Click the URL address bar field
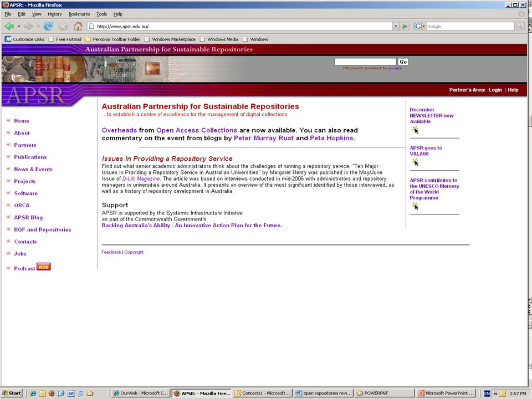Image resolution: width=532 pixels, height=399 pixels. coord(240,26)
